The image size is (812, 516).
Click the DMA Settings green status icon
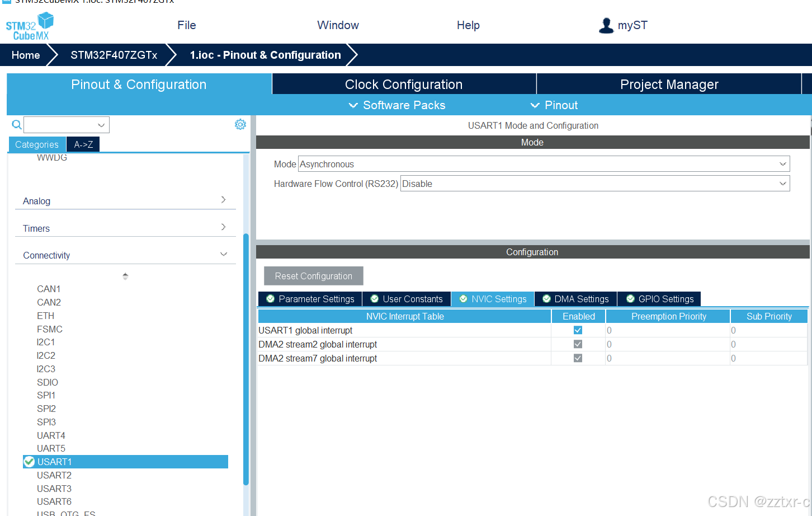pos(547,299)
